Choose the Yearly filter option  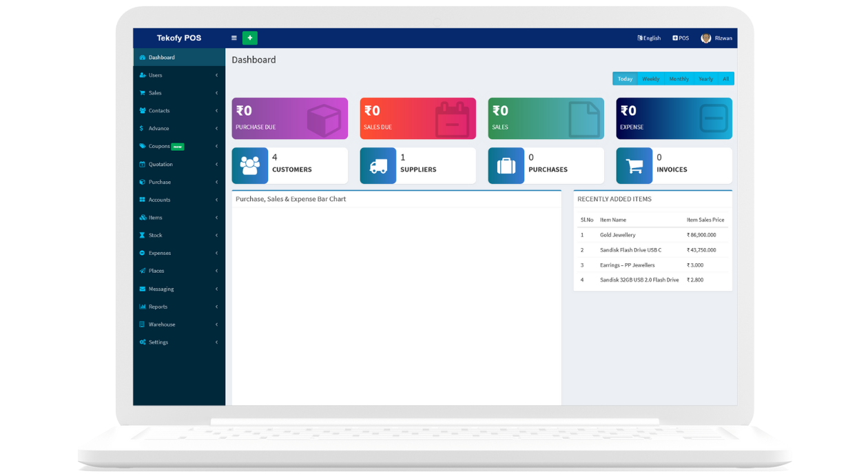705,79
